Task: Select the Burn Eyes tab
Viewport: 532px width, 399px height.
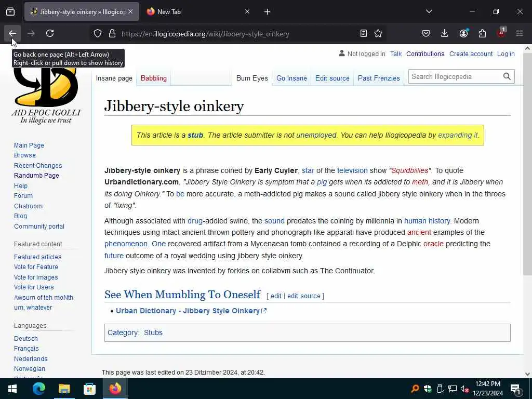Action: click(252, 78)
